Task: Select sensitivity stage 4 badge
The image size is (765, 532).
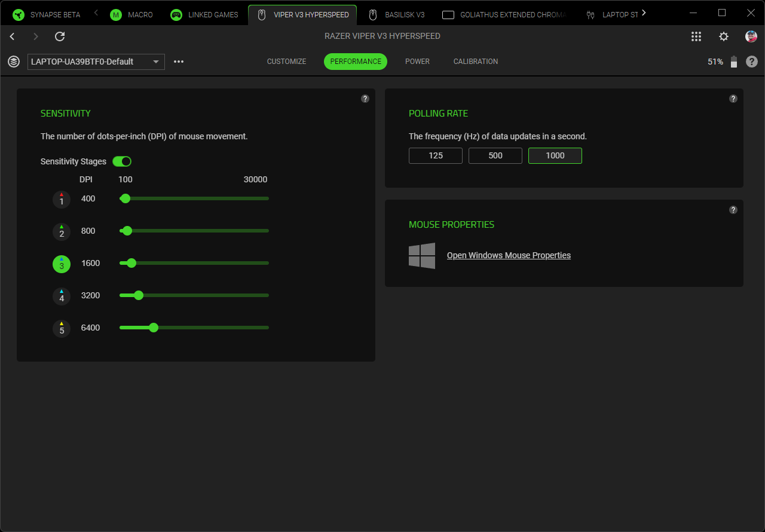Action: pyautogui.click(x=62, y=296)
